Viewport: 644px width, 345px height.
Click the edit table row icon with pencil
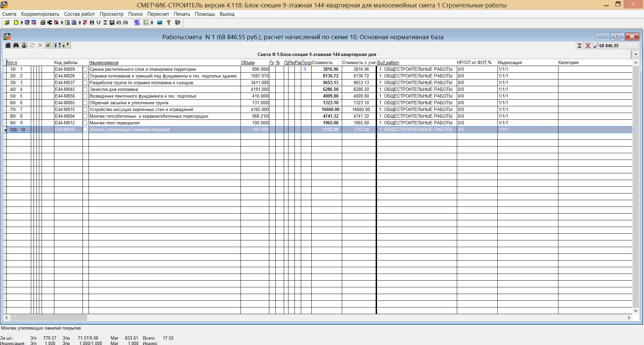point(27,22)
